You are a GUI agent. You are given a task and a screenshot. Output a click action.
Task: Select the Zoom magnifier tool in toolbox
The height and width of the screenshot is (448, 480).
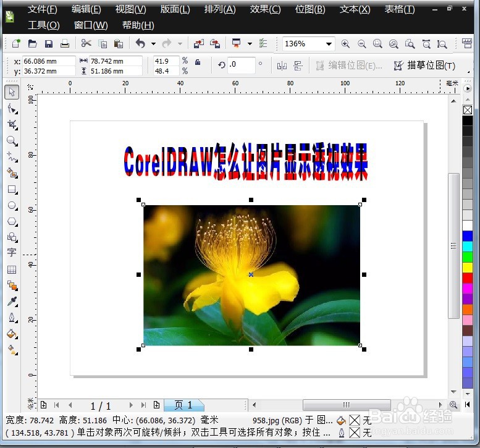click(12, 141)
